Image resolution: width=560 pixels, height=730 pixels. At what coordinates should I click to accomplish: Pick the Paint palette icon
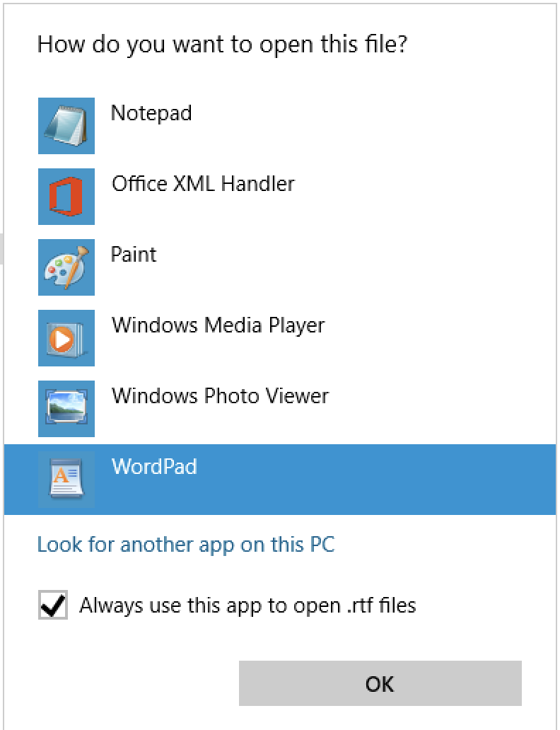[66, 267]
